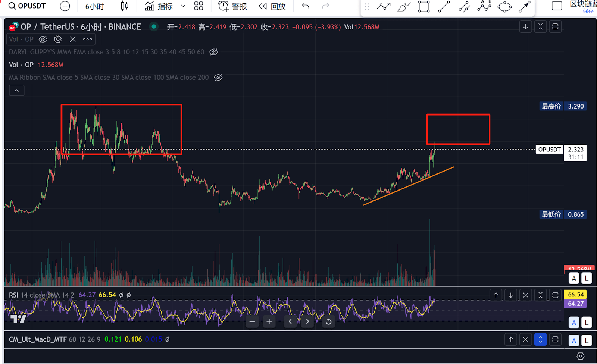This screenshot has width=597, height=364.
Task: Restore the collapsed MACD pane
Action: pos(540,339)
